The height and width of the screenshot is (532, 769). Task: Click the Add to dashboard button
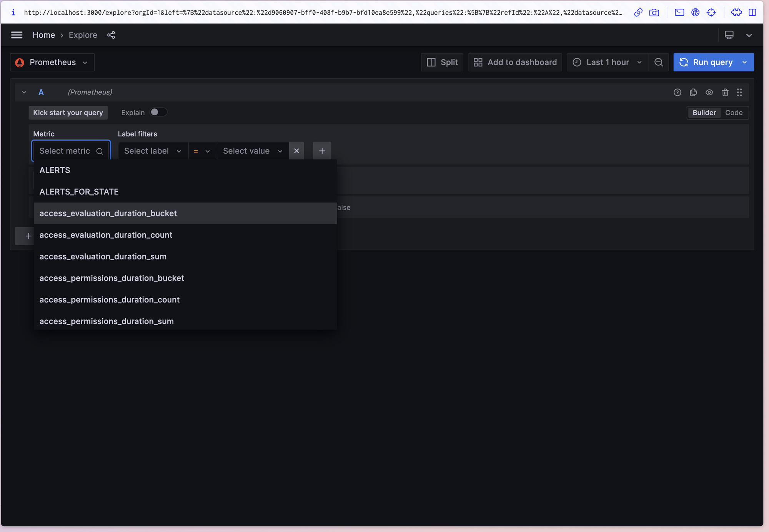click(515, 62)
